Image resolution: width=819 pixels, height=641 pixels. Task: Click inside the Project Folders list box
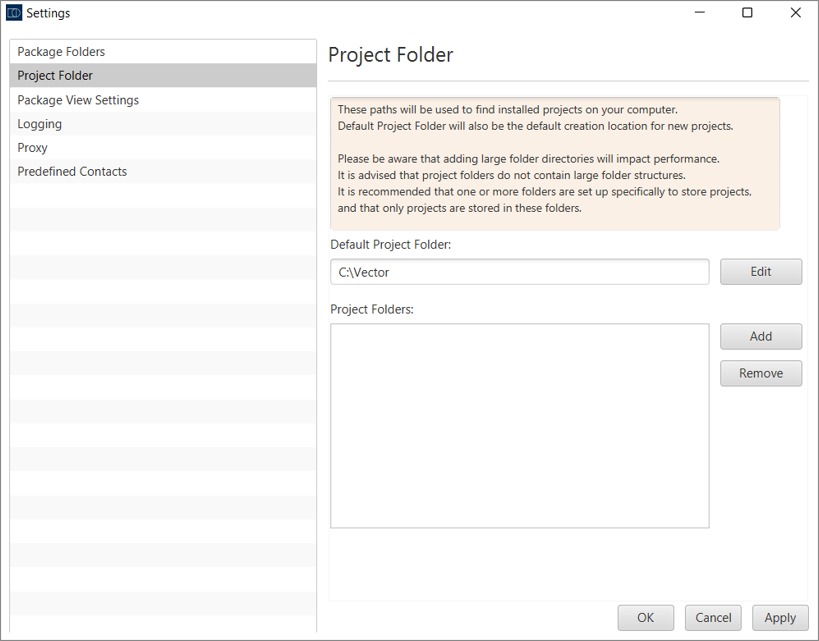coord(520,426)
